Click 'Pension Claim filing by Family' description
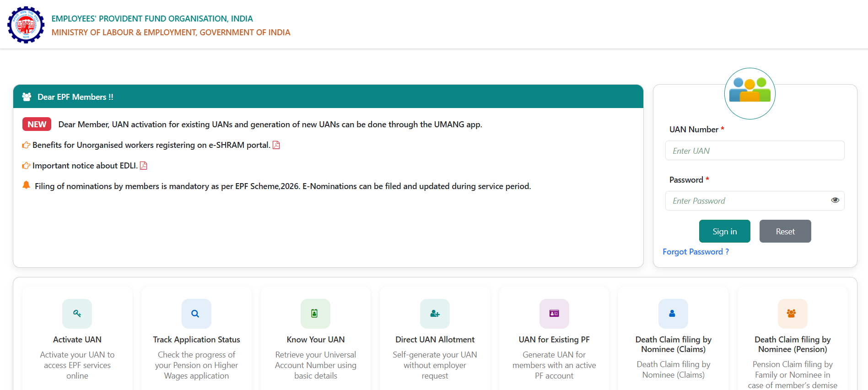Viewport: 868px width, 390px height. tap(793, 375)
